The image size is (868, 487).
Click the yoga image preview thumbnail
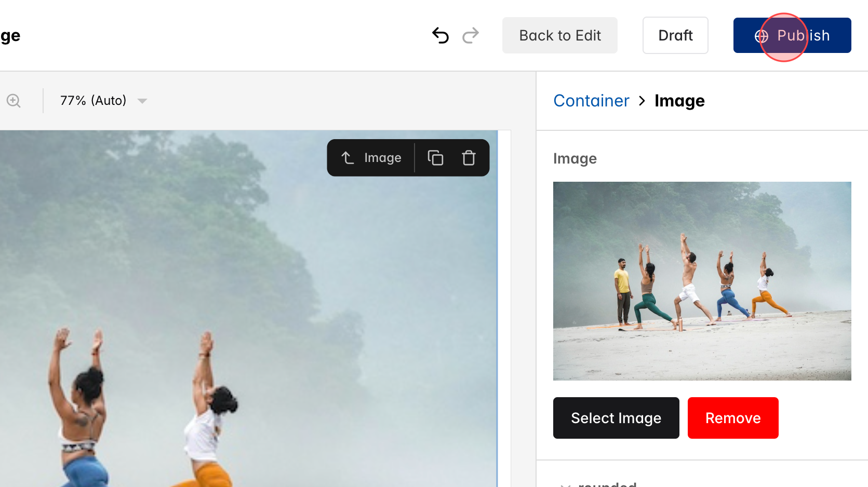(702, 281)
